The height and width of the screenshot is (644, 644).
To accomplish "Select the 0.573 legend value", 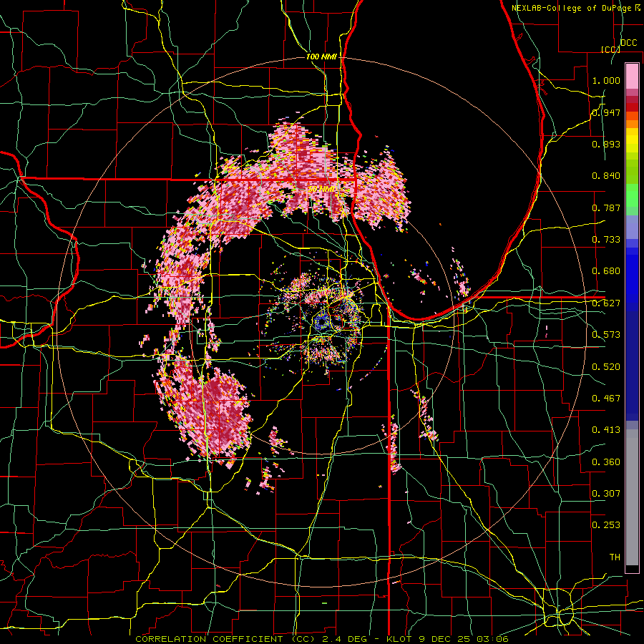I will 606,335.
